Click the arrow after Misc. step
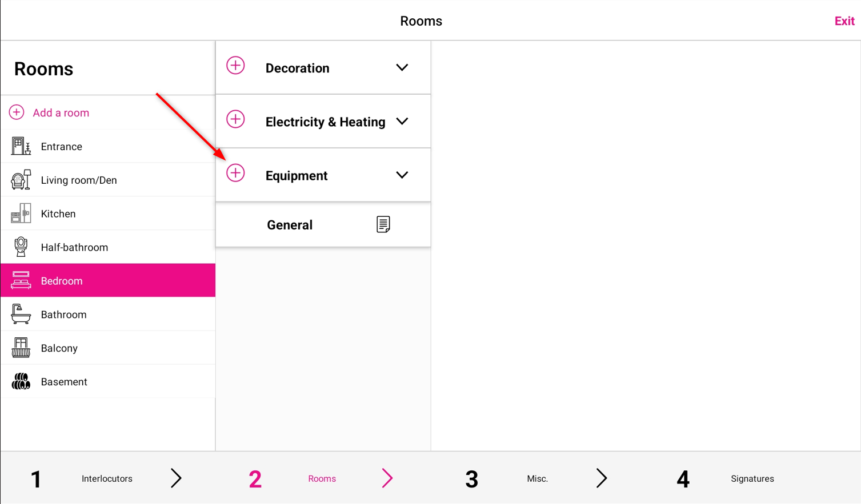This screenshot has height=504, width=861. [x=602, y=478]
